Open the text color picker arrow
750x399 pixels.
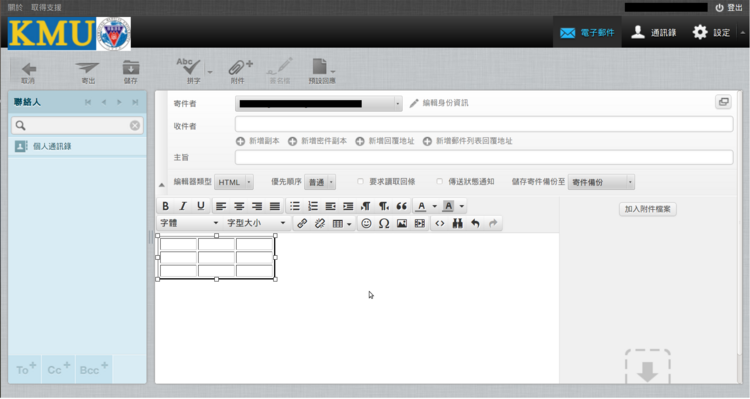tap(434, 206)
